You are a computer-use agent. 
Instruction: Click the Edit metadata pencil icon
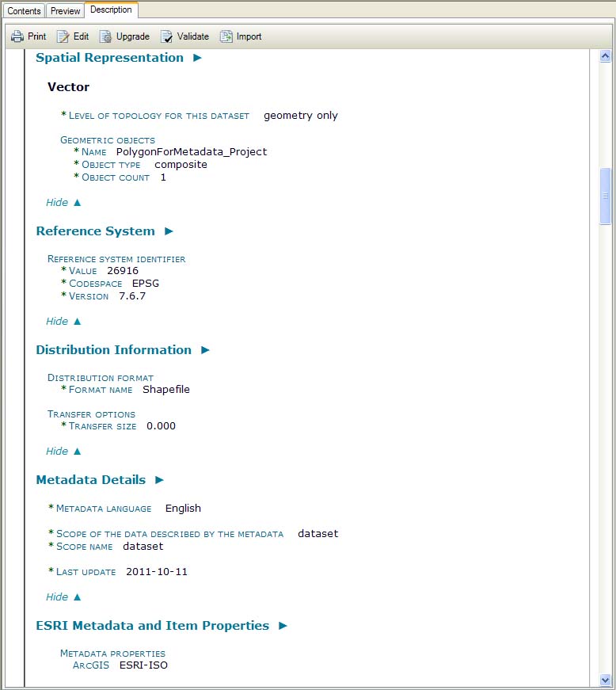pos(63,36)
